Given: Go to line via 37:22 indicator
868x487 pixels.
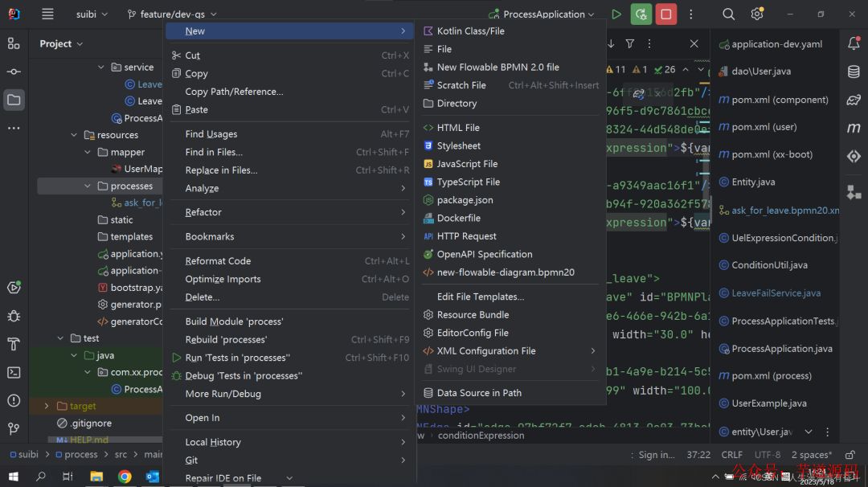Looking at the screenshot, I should (698, 455).
